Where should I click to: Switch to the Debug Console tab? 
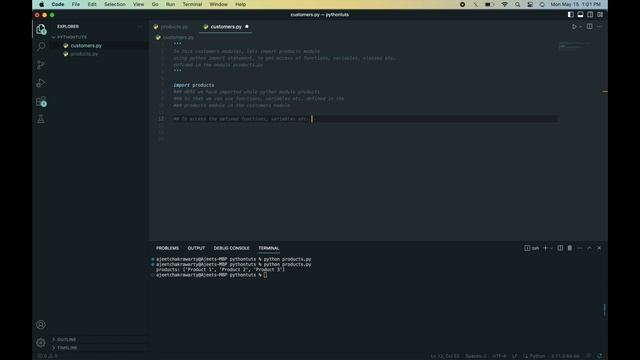pyautogui.click(x=231, y=248)
